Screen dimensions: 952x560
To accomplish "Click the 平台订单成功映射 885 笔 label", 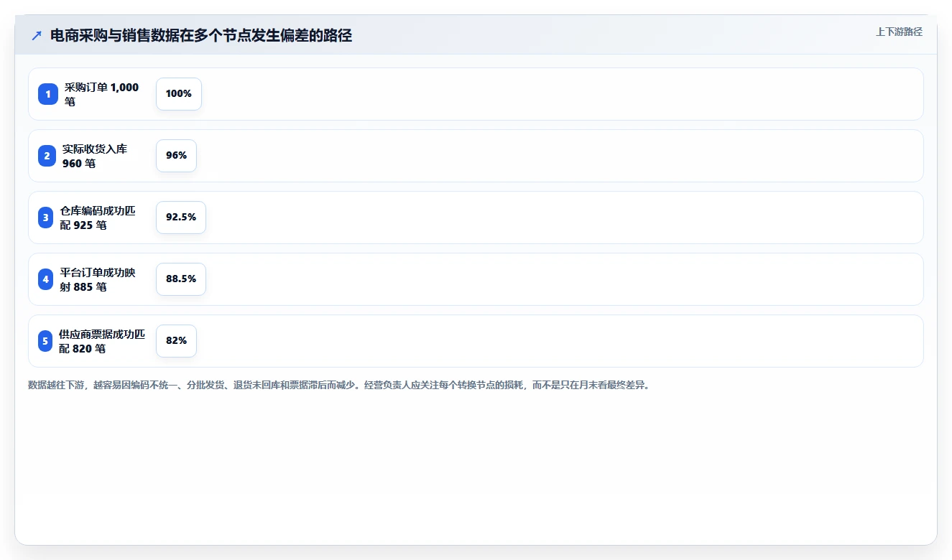I will coord(98,279).
